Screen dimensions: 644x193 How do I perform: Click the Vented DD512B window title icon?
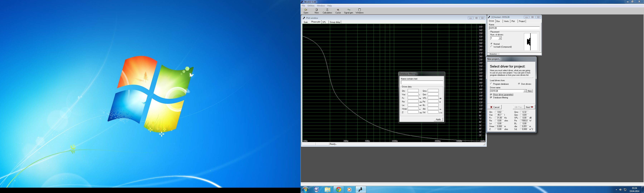[x=489, y=17]
